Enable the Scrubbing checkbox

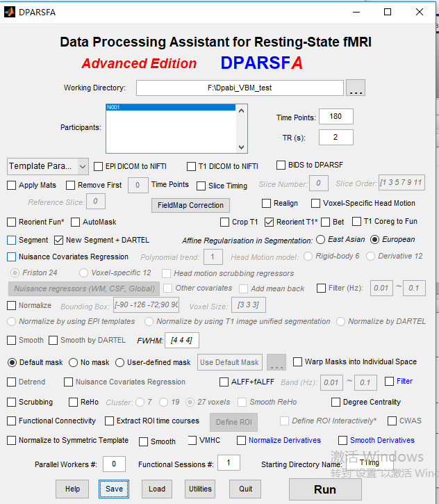[x=12, y=402]
